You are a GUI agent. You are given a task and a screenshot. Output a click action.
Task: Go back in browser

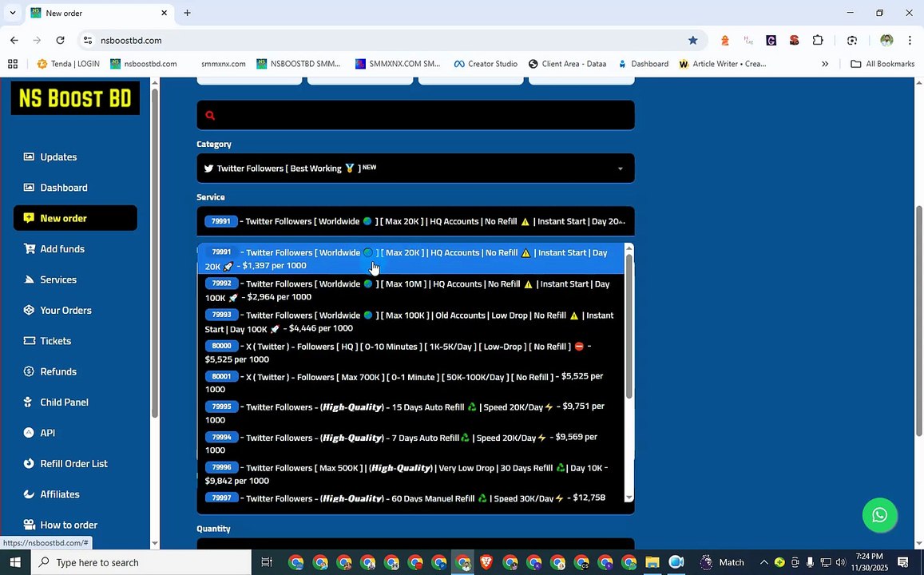(14, 40)
